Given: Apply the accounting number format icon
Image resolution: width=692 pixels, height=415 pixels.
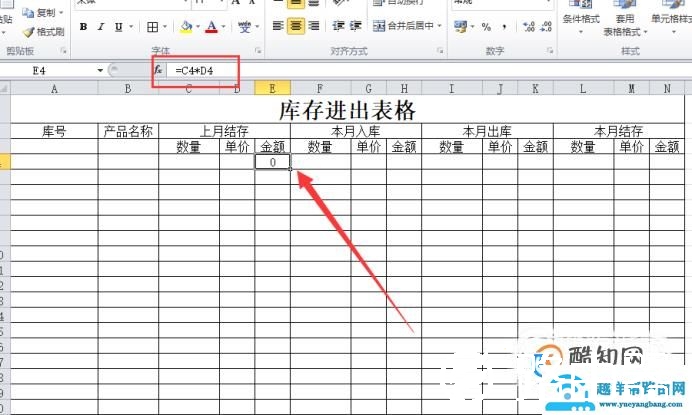Looking at the screenshot, I should 460,26.
